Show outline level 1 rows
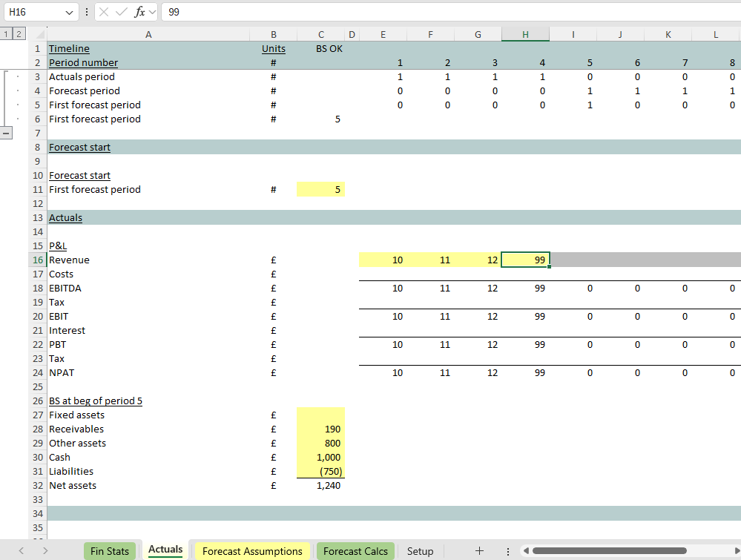The height and width of the screenshot is (560, 741). pos(7,34)
